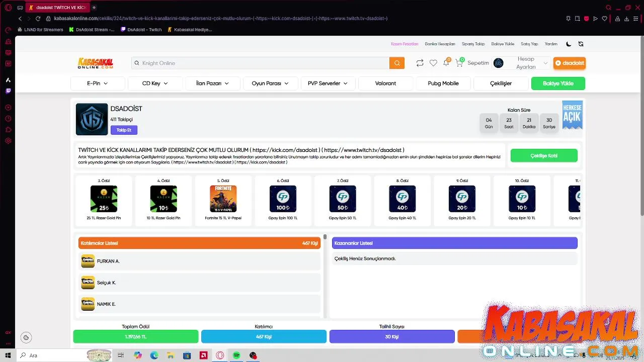The width and height of the screenshot is (644, 362).
Task: Click the Task View taskbar icon
Action: pos(121,355)
